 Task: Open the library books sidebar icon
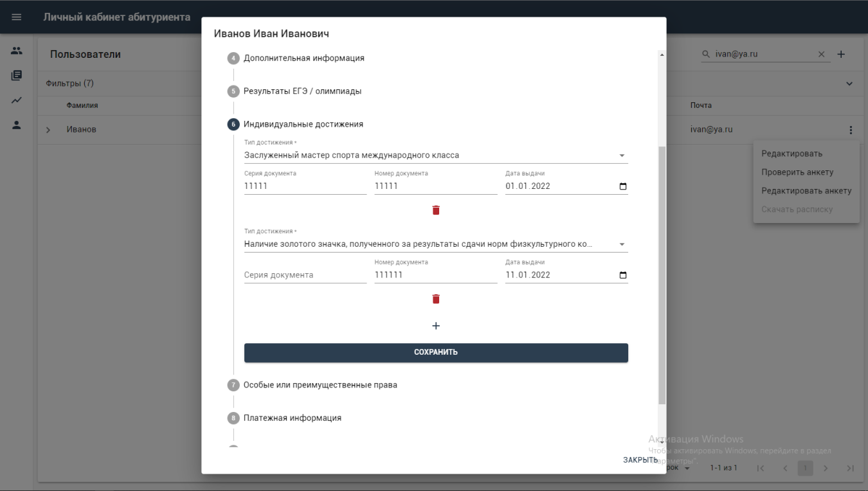click(17, 76)
